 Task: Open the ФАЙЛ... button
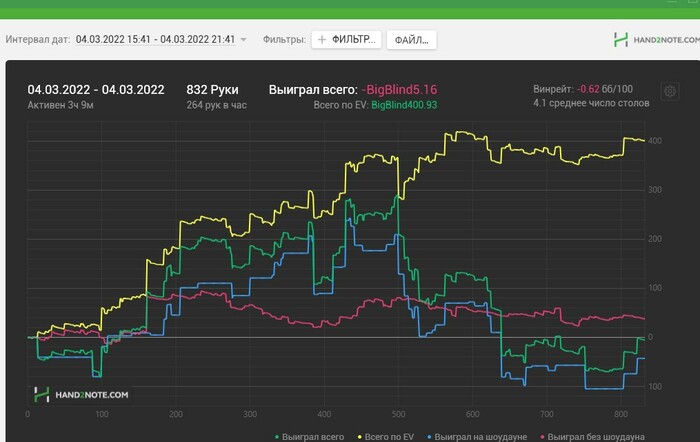point(411,40)
